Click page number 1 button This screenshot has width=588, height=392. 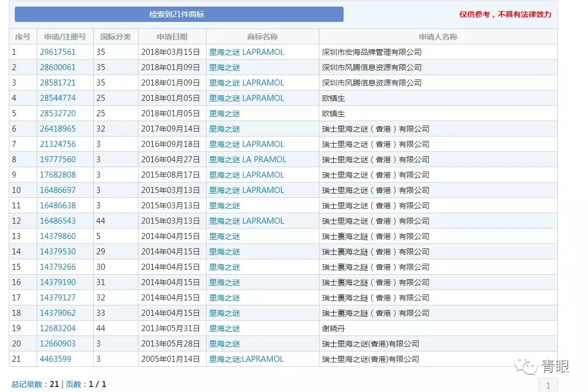[x=548, y=385]
